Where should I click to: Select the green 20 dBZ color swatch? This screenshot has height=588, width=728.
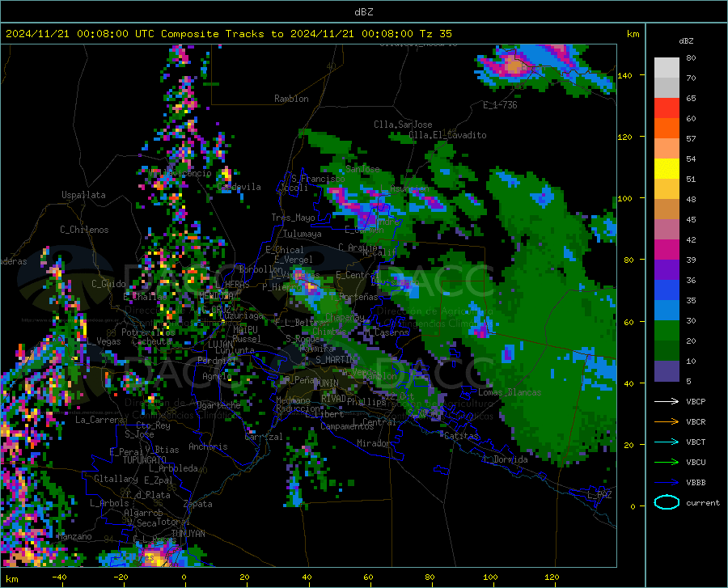click(x=667, y=331)
